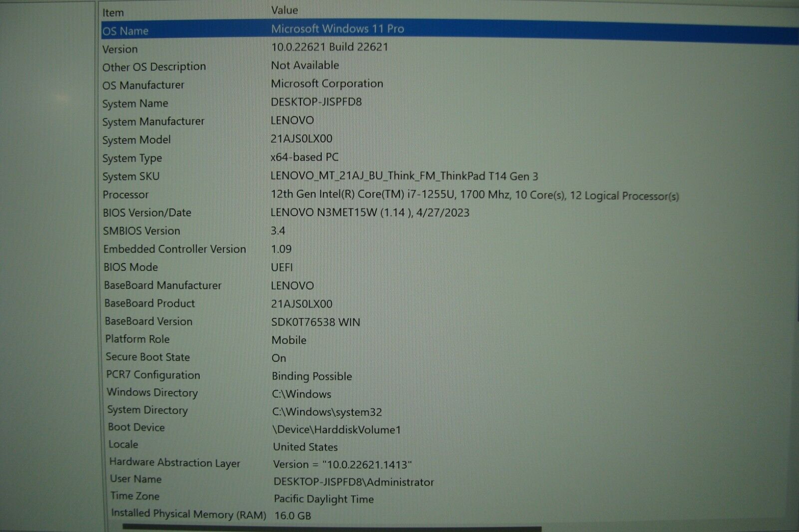Click the horizontal scrollbar at bottom
This screenshot has height=532, width=799.
(x=332, y=527)
